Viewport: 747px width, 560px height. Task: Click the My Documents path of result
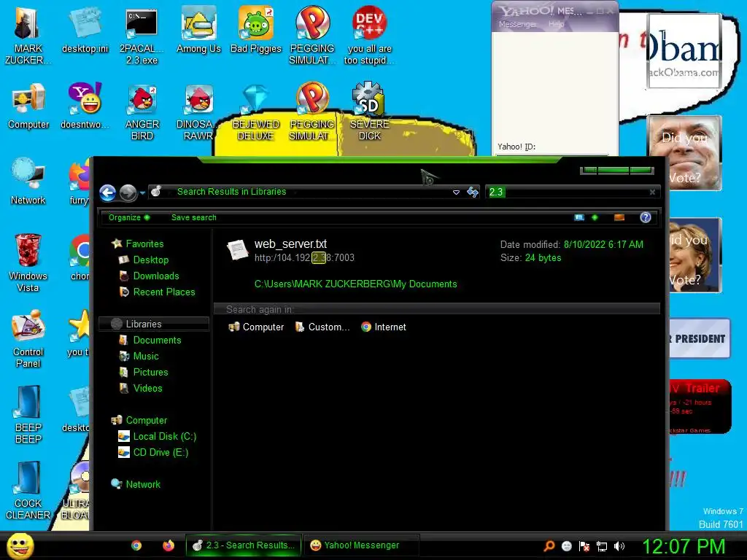[x=355, y=284]
